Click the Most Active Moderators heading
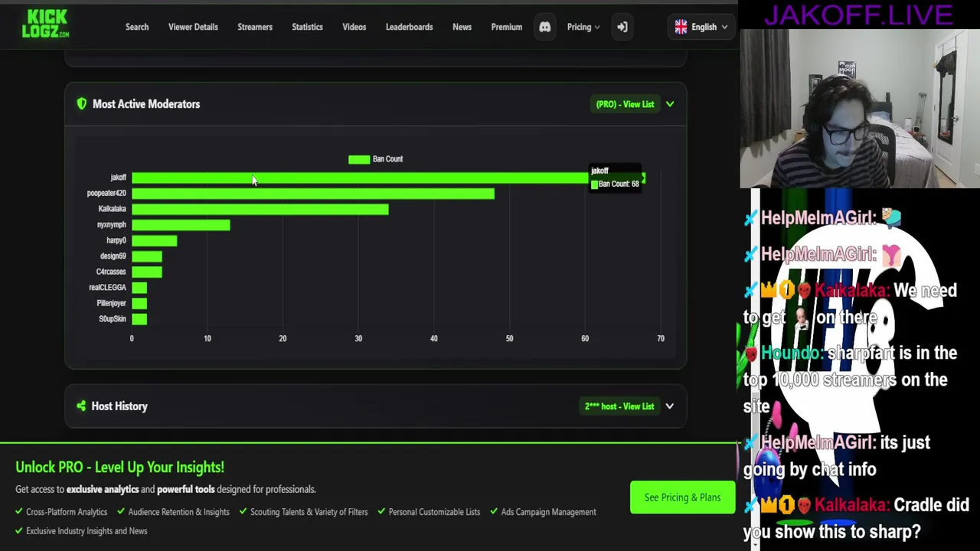Screen dimensions: 980x551 coord(146,104)
